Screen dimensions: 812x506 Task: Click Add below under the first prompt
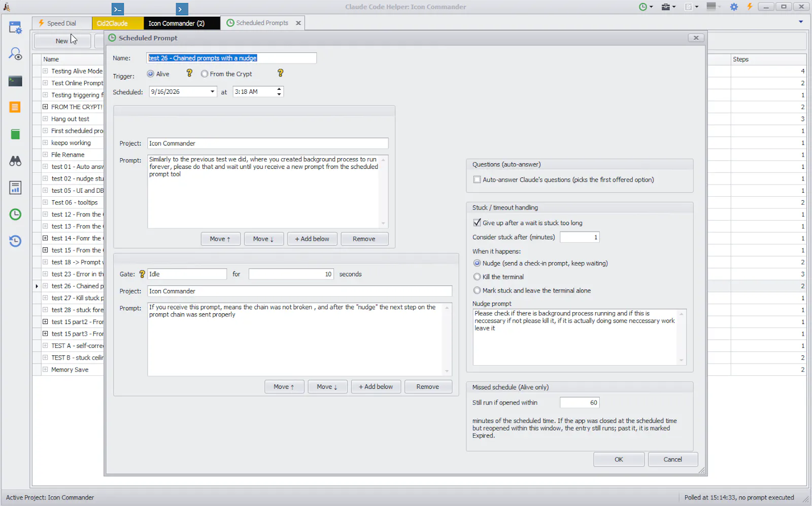[312, 239]
